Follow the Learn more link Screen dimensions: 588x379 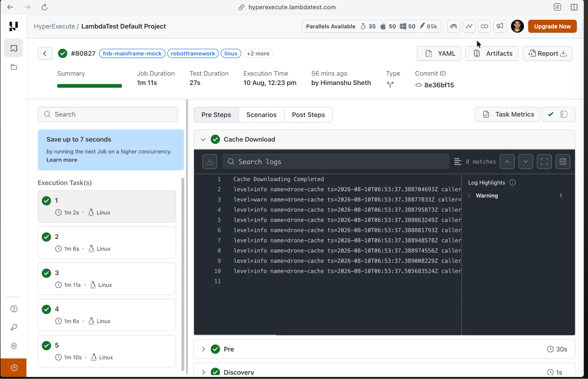point(62,160)
